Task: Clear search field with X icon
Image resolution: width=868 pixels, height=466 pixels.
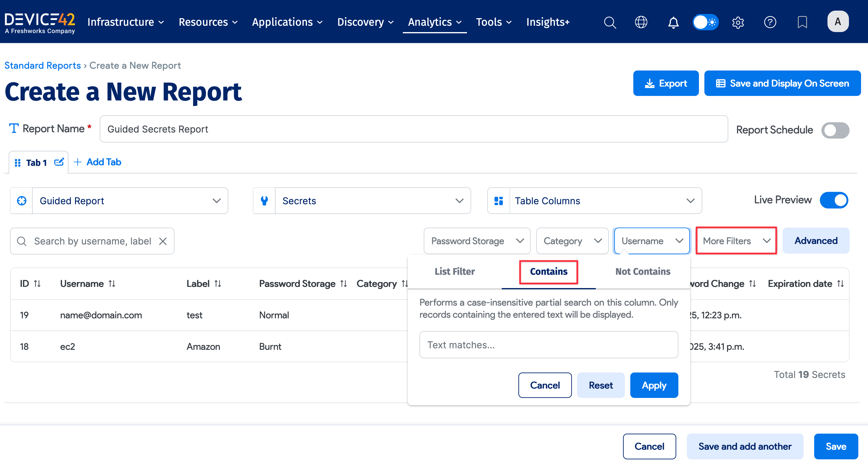Action: (163, 241)
